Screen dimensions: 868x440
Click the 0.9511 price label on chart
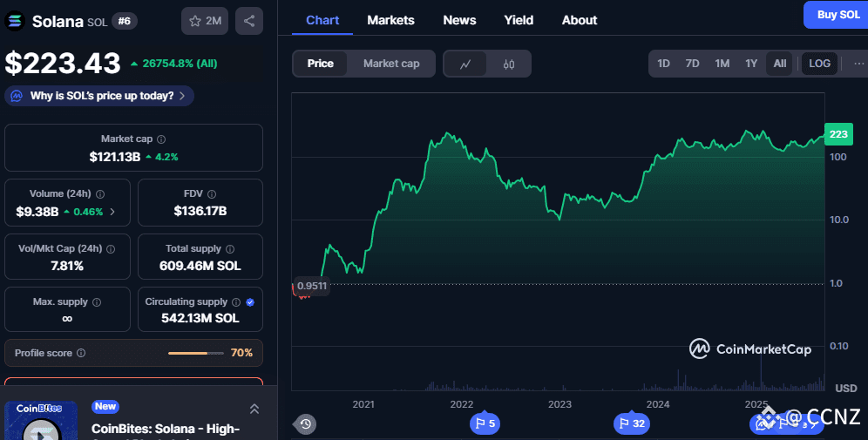click(x=312, y=286)
